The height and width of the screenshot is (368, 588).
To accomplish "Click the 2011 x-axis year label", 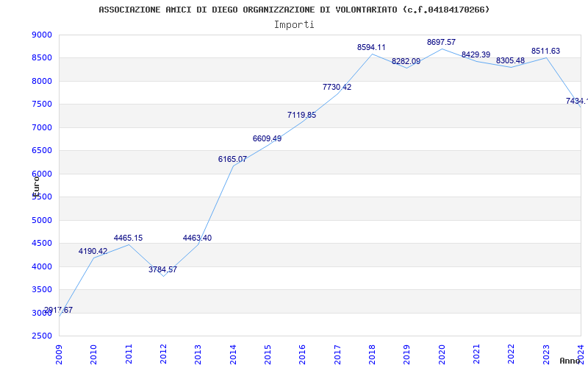I will coord(129,355).
